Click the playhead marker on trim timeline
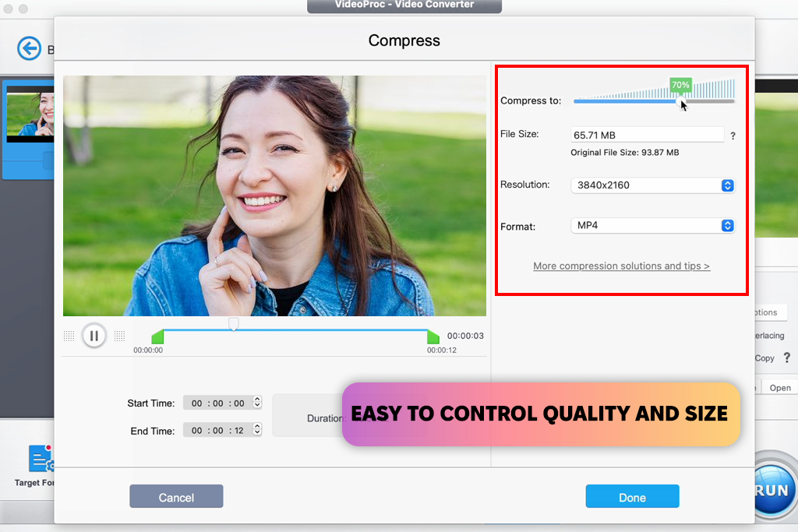 (x=234, y=325)
